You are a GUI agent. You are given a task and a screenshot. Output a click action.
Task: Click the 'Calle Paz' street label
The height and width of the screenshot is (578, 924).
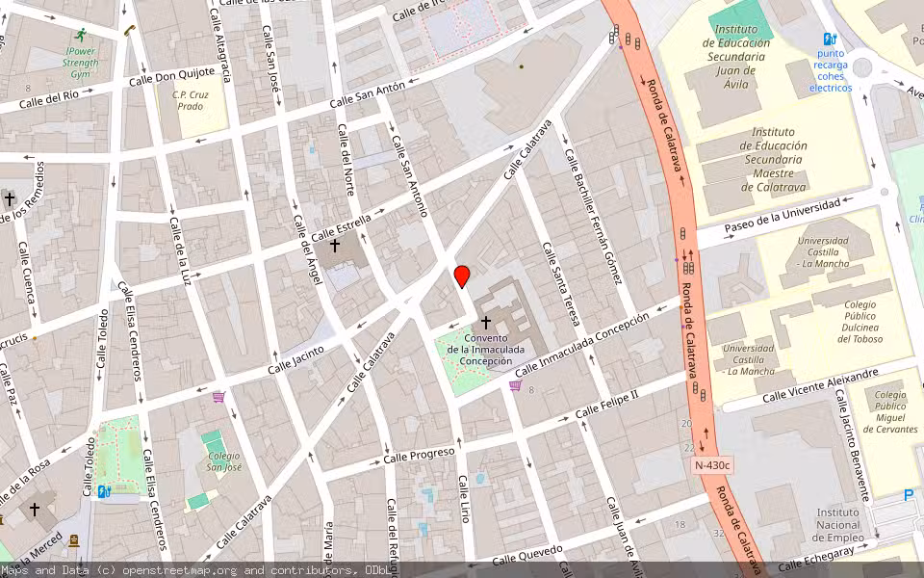tap(9, 384)
